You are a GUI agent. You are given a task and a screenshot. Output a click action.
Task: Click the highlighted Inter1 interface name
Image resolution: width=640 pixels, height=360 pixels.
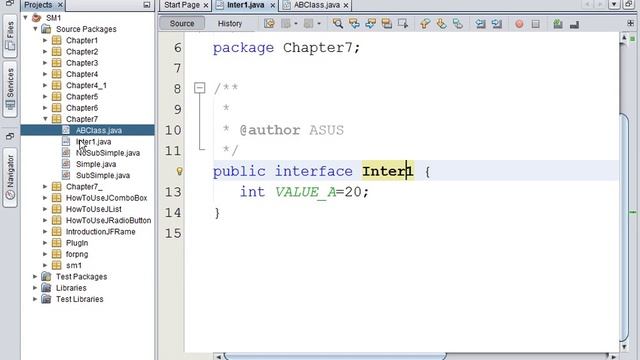[388, 171]
